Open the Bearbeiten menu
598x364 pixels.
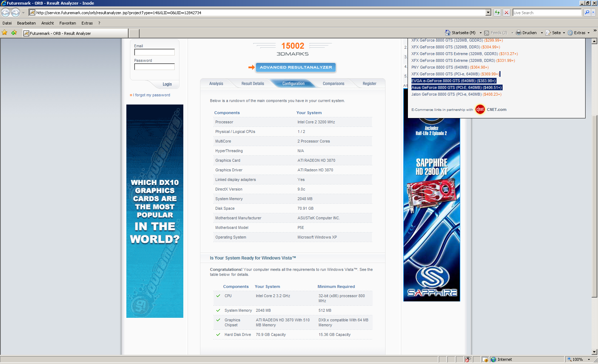26,23
